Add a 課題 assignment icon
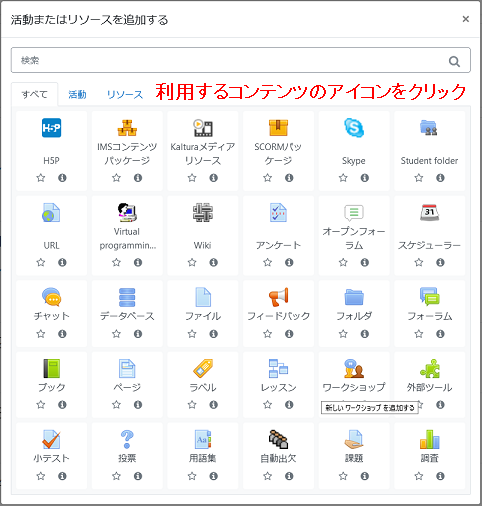Viewport: 482px width, 506px height. click(354, 439)
